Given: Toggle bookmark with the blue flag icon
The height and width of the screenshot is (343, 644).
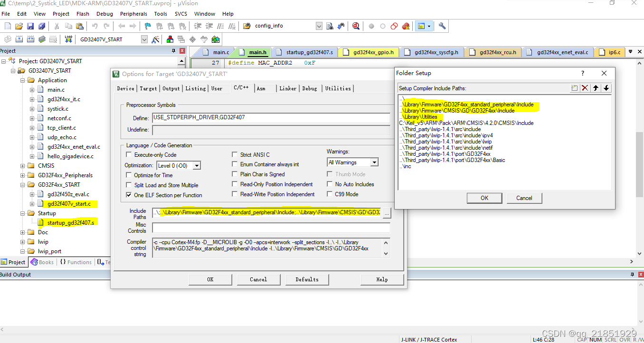Looking at the screenshot, I should [148, 26].
